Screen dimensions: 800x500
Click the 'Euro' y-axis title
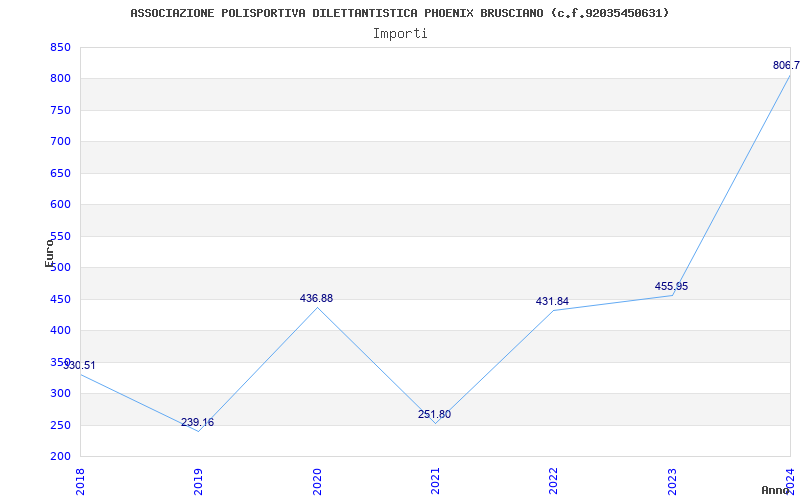49,253
